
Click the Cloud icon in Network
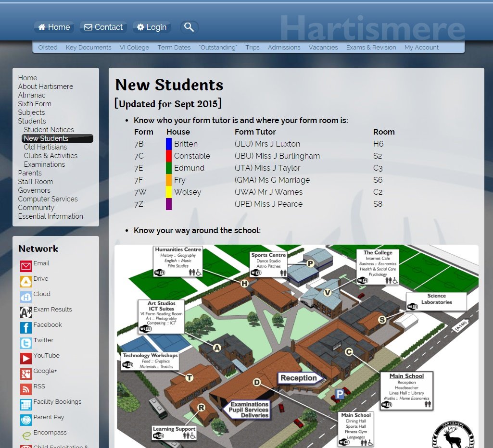(26, 297)
